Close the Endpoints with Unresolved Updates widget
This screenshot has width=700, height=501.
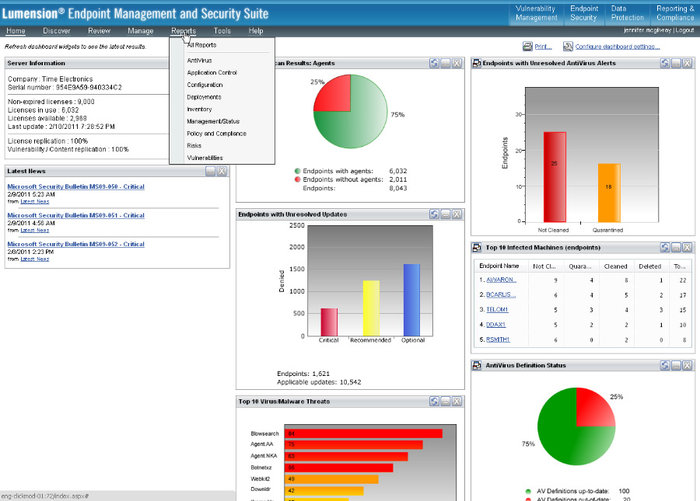457,214
